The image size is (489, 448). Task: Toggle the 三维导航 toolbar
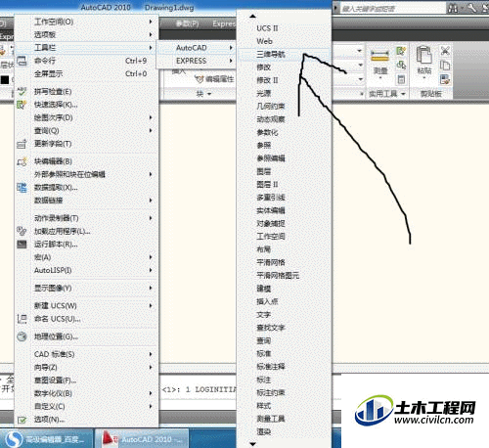(x=284, y=55)
